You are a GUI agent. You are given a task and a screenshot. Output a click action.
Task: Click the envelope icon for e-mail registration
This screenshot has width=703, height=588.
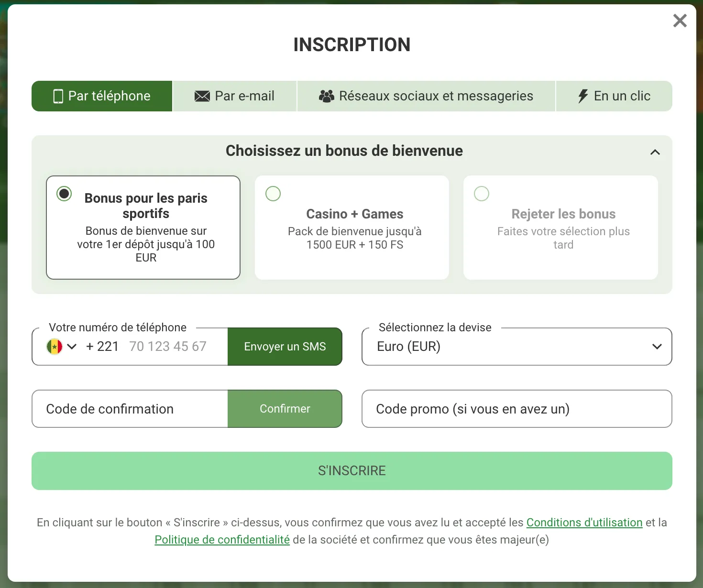(x=202, y=96)
